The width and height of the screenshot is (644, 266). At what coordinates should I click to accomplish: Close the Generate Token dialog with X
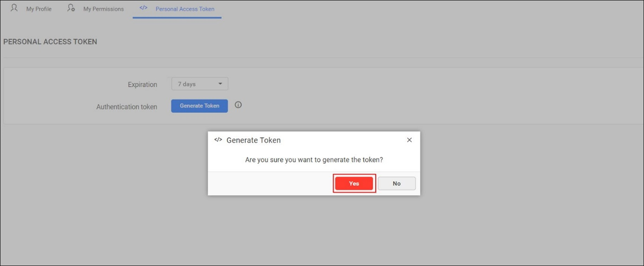[x=409, y=140]
